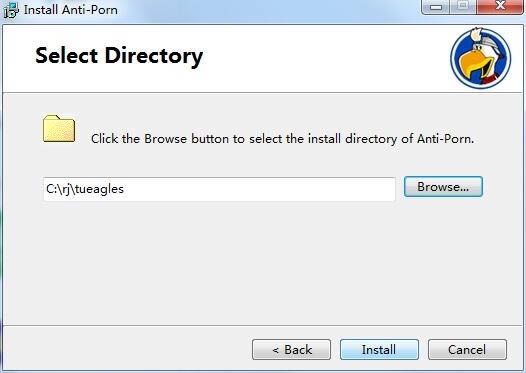Click the installer icon in title bar
This screenshot has width=526, height=373.
(x=11, y=10)
